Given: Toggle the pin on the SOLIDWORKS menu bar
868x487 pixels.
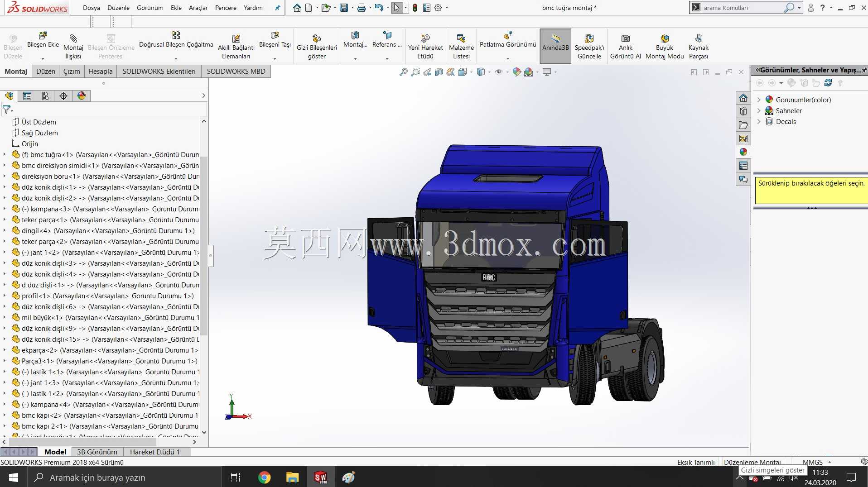Looking at the screenshot, I should pos(278,8).
